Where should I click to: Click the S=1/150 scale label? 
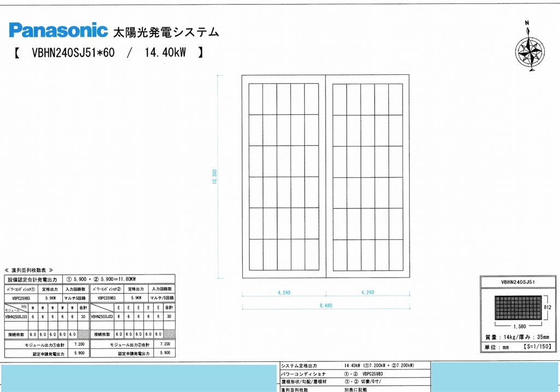click(538, 346)
